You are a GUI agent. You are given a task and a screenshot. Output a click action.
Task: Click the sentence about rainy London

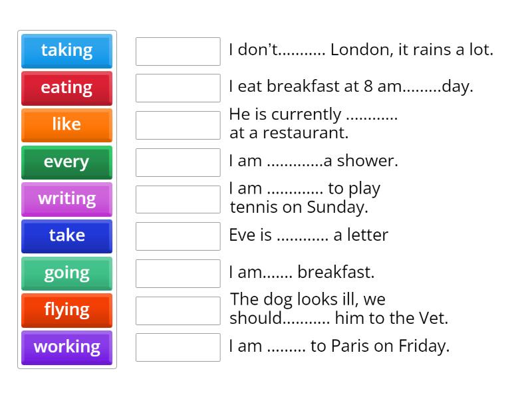click(361, 50)
